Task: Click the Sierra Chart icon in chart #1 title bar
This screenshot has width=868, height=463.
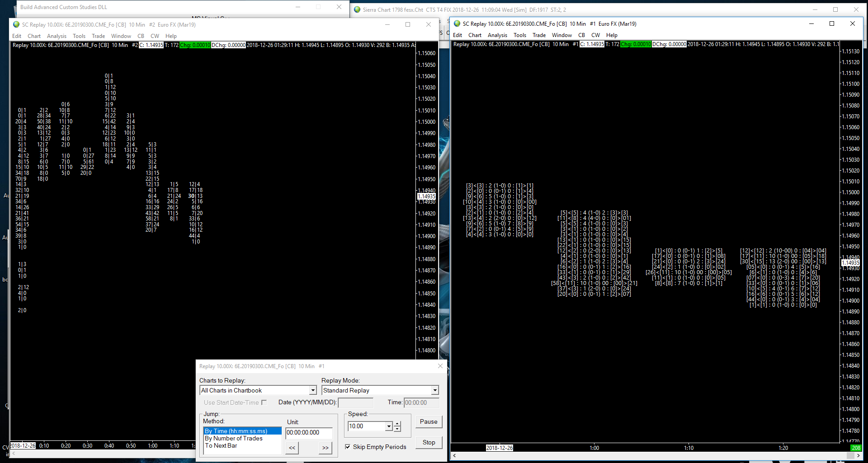Action: tap(457, 23)
